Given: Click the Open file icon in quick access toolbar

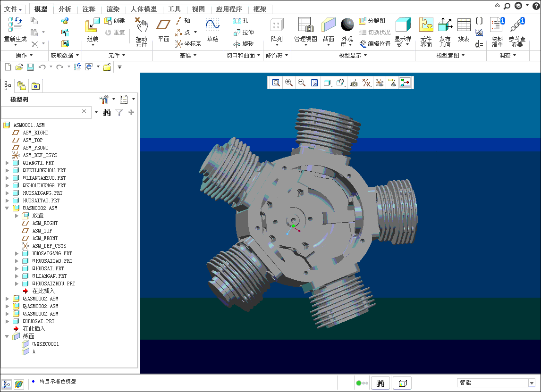Looking at the screenshot, I should click(19, 67).
